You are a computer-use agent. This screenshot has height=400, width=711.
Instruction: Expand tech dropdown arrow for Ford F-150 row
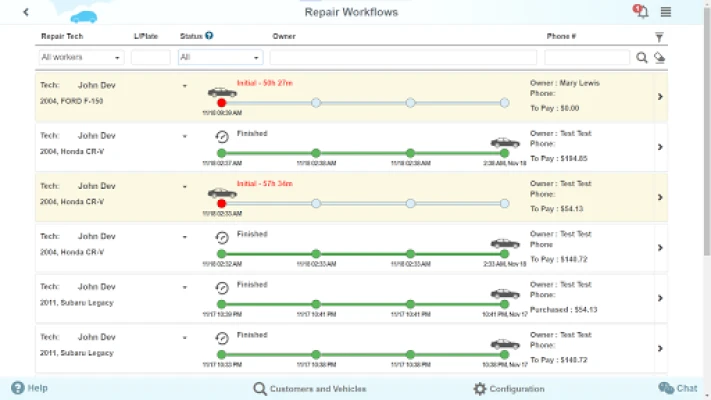[x=185, y=86]
